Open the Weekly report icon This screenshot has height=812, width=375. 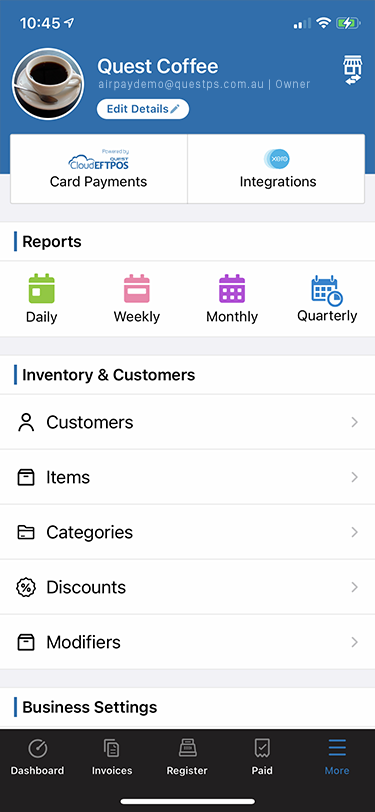pos(137,288)
